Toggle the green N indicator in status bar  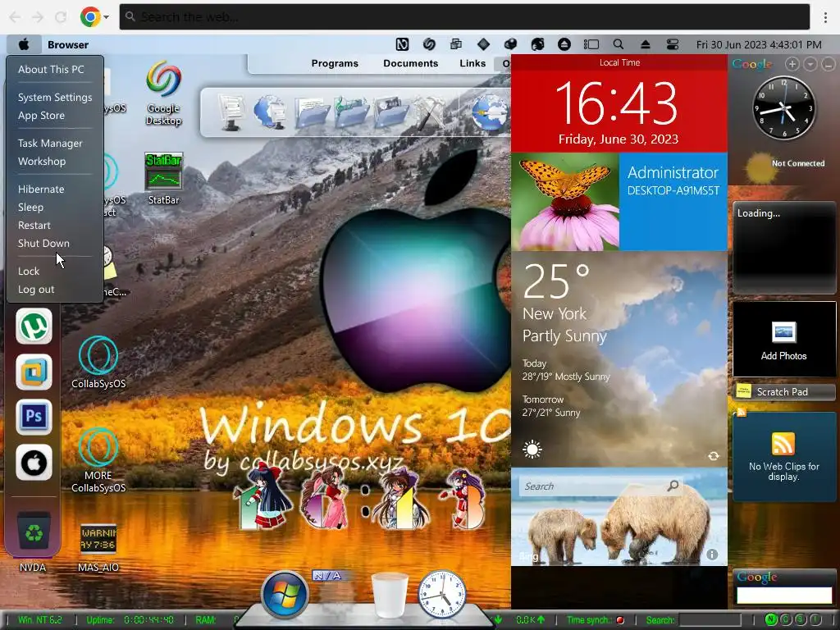[x=771, y=620]
